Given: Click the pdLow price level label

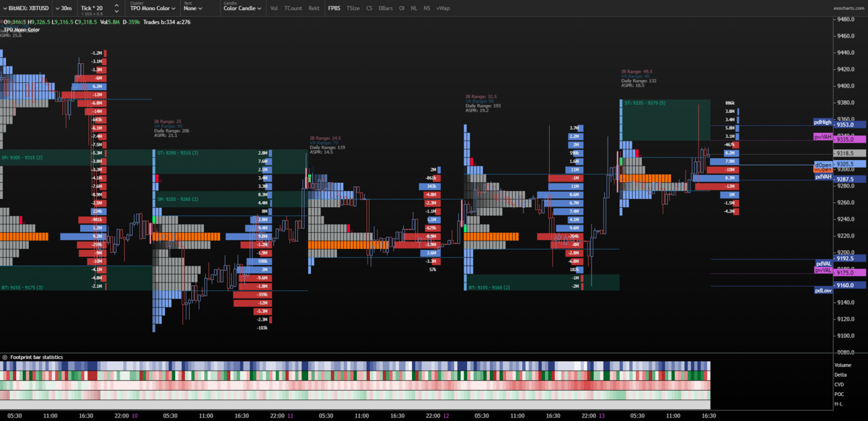Looking at the screenshot, I should point(824,291).
